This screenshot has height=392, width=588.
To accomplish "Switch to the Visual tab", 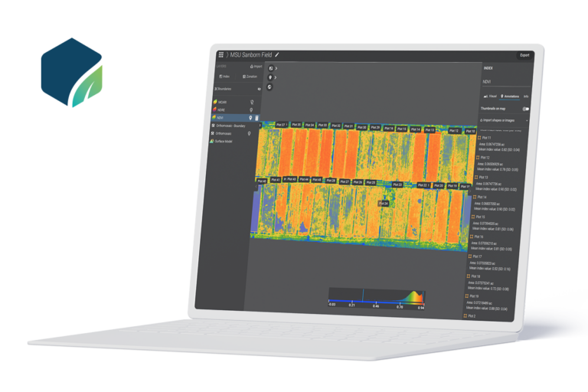I will click(x=492, y=96).
